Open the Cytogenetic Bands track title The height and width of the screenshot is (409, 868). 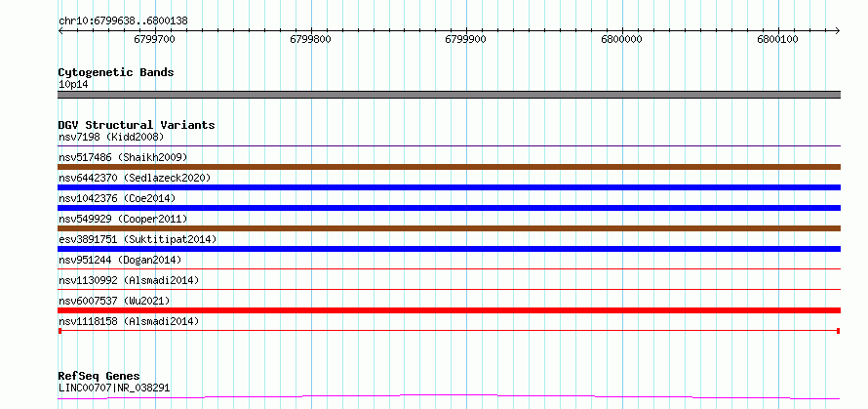click(x=116, y=72)
